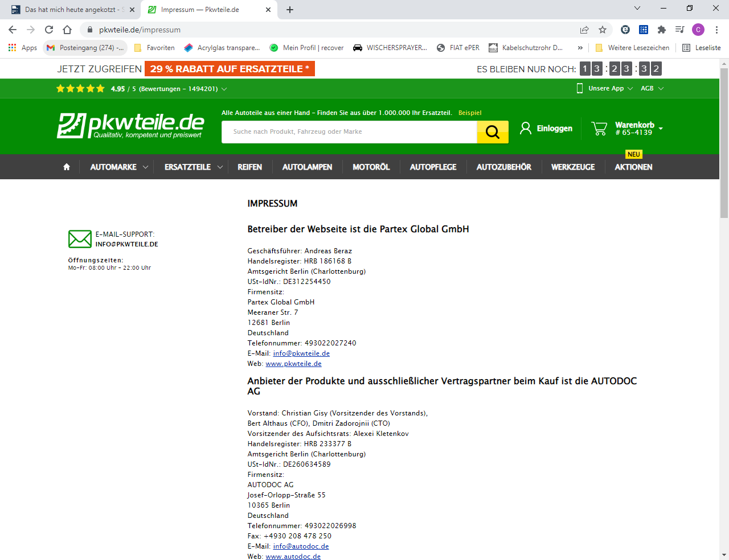Select the AKTIONEN menu item
Screen dimensions: 729x560
tap(633, 167)
